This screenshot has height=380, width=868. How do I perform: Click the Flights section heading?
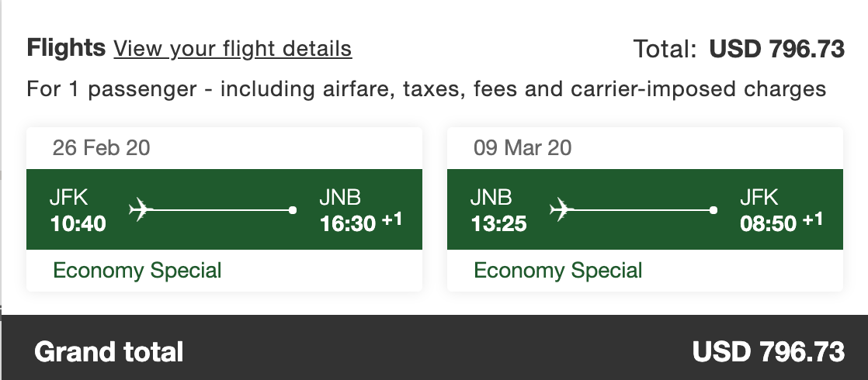tap(66, 48)
